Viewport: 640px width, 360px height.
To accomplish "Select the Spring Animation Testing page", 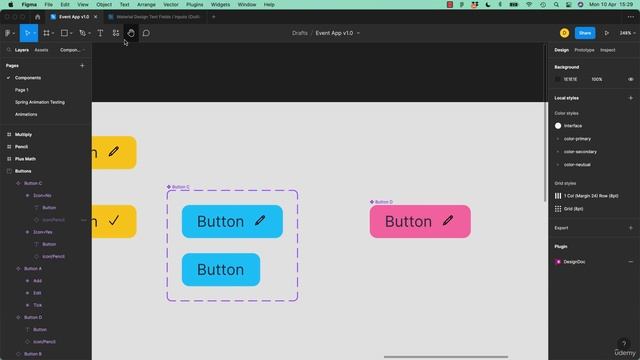I will point(40,102).
